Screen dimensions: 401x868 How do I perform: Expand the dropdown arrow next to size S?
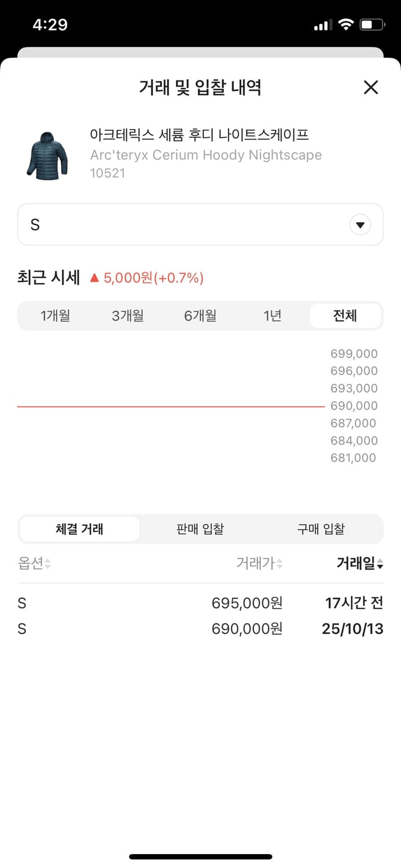pos(360,225)
